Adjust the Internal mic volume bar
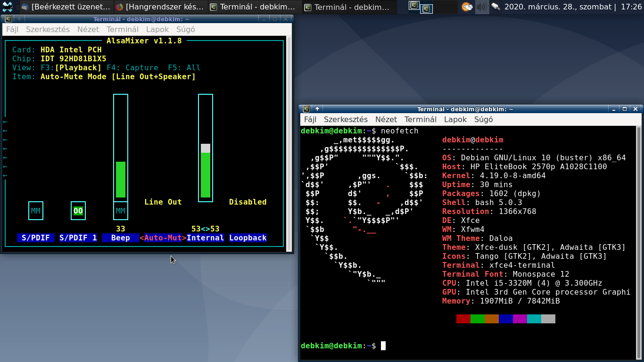Viewport: 644px width, 362px height. 206,148
